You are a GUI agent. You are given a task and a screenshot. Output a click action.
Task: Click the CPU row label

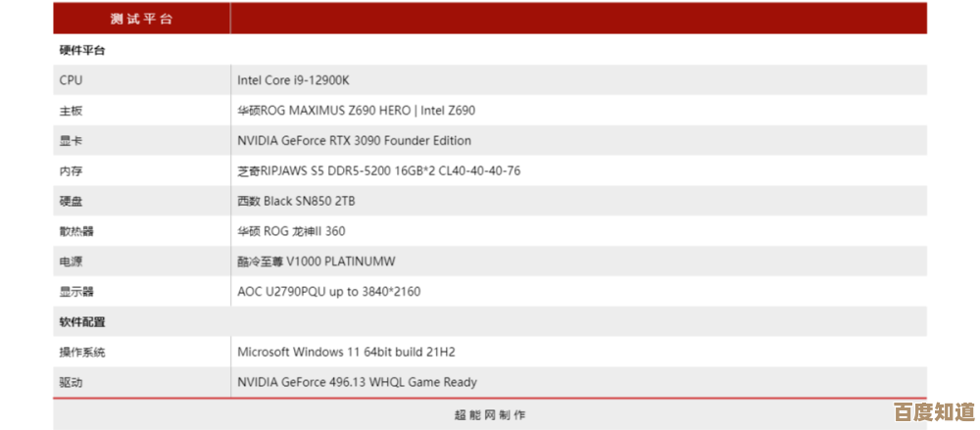point(71,80)
